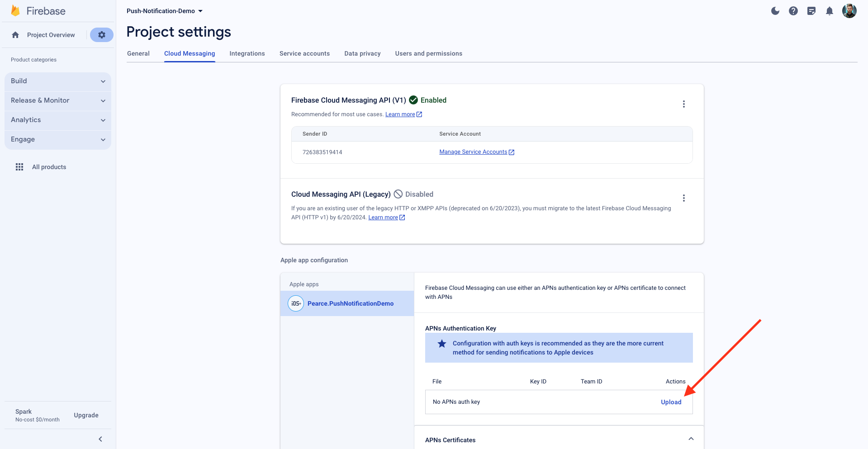Go to the Service accounts tab

pos(304,53)
